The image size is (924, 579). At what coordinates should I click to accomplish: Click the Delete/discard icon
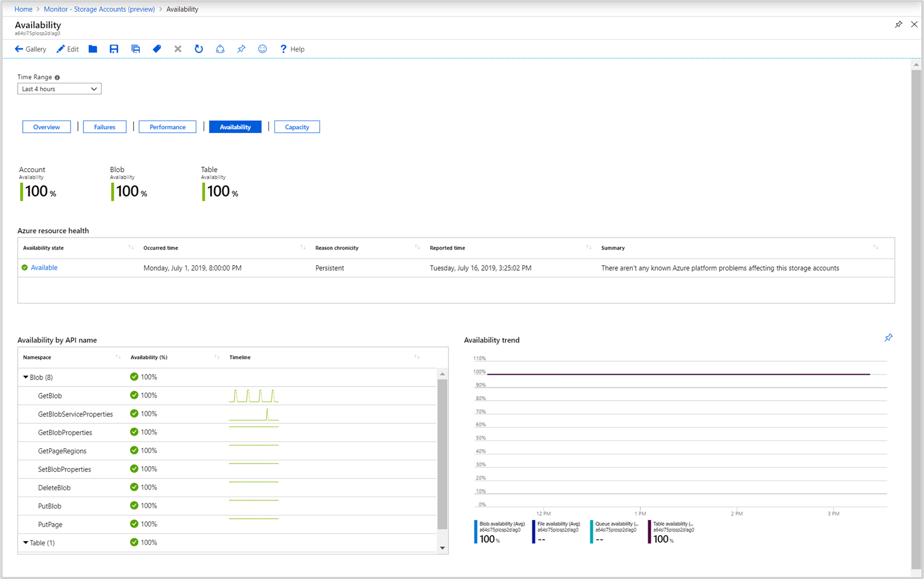coord(177,49)
